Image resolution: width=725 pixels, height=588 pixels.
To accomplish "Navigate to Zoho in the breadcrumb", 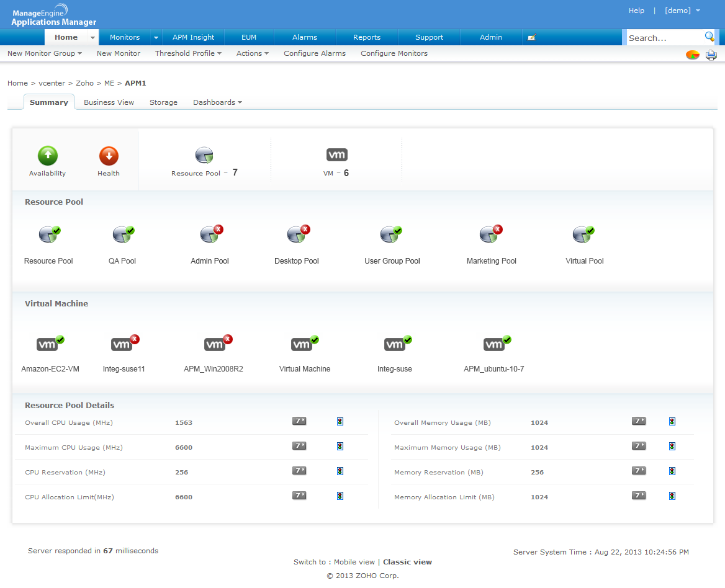I will coord(84,83).
